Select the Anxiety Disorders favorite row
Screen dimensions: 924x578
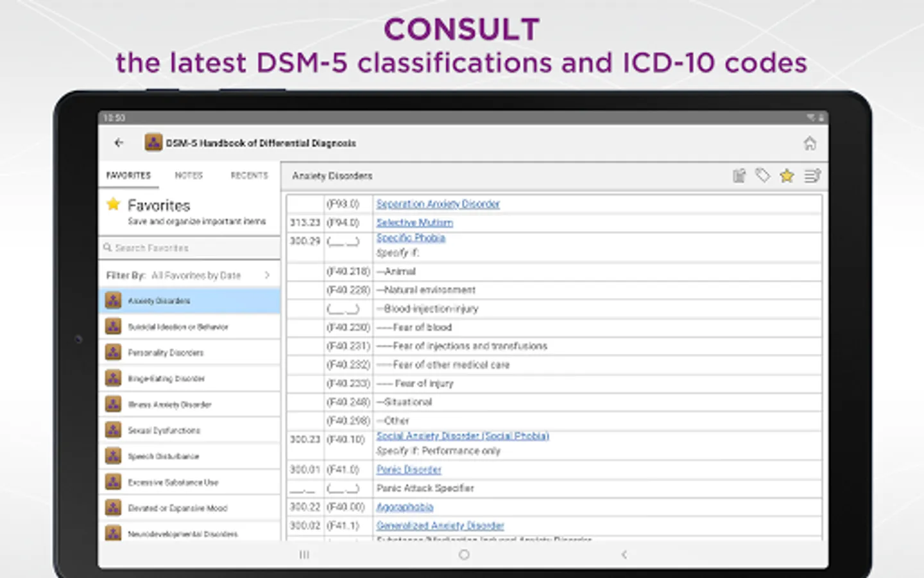(190, 301)
